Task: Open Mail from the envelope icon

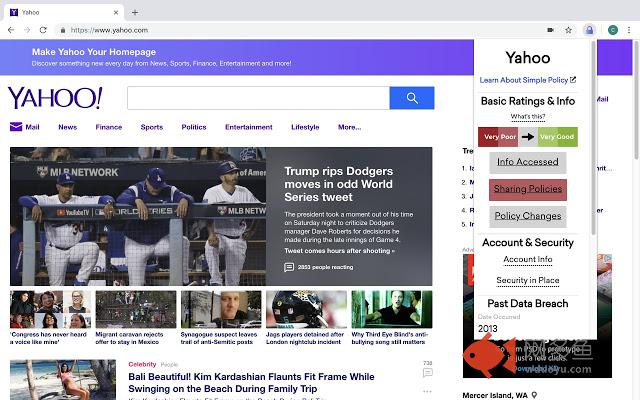Action: (x=16, y=127)
